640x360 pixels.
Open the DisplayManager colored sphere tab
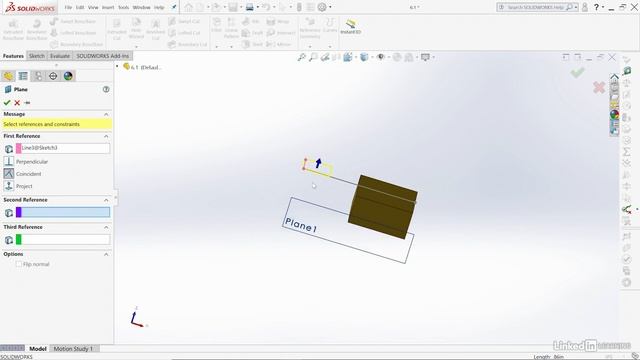point(68,76)
